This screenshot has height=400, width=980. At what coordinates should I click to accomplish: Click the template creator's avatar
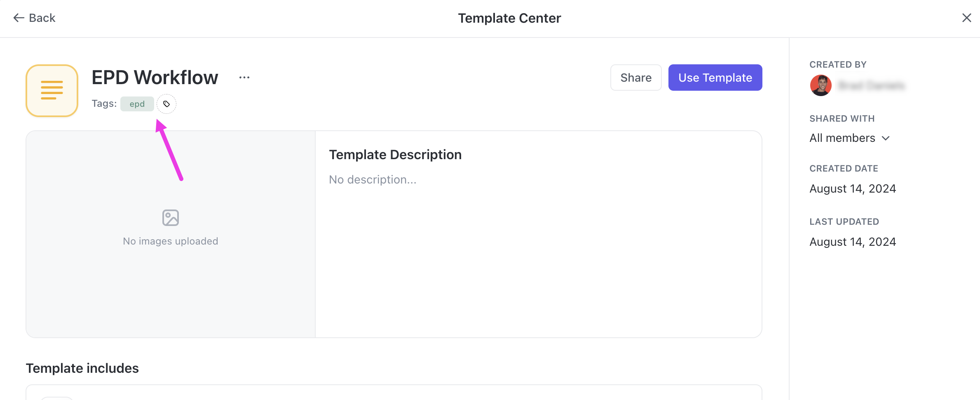(x=821, y=85)
